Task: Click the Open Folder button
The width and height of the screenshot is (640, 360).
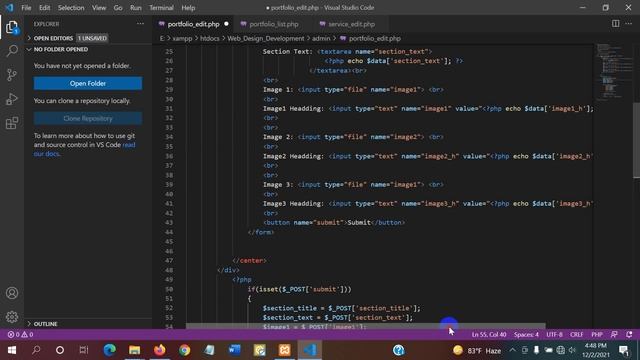Action: point(88,83)
